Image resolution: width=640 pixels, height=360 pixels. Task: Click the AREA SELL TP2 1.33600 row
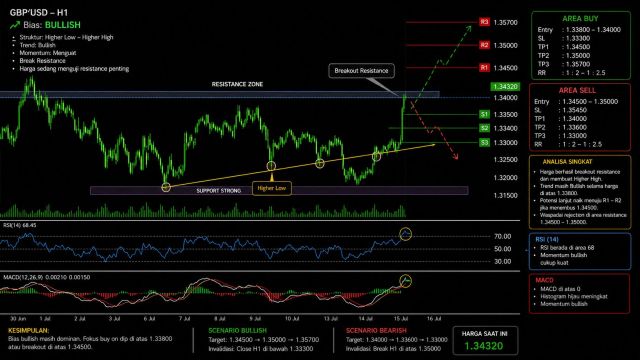560,127
